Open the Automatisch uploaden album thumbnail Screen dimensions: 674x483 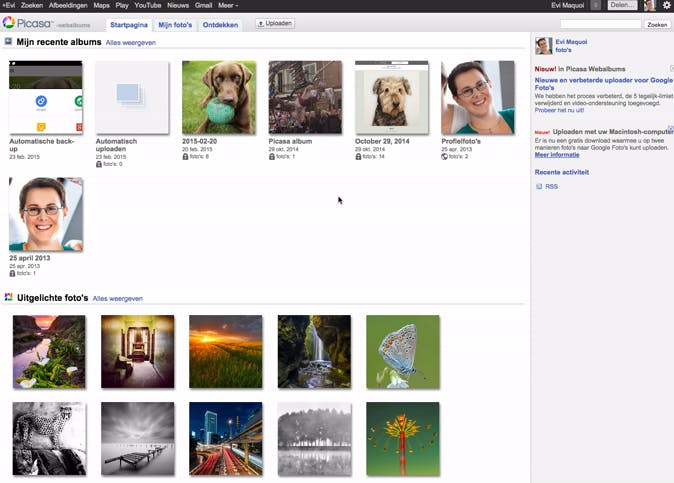[x=132, y=97]
